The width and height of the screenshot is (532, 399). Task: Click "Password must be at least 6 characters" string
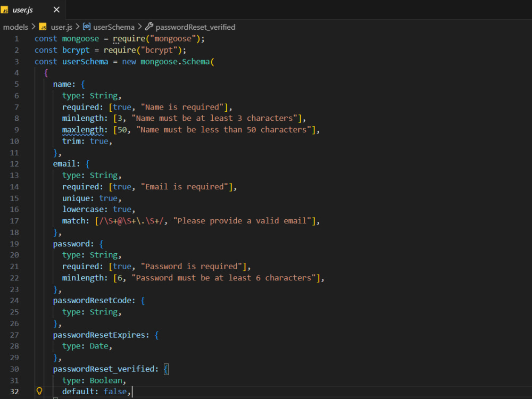pos(224,278)
